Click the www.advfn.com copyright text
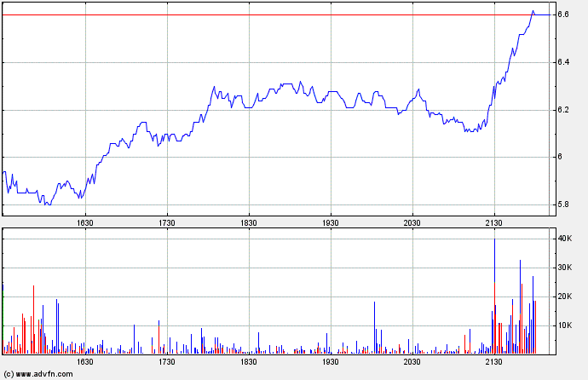The height and width of the screenshot is (380, 588). tap(38, 374)
